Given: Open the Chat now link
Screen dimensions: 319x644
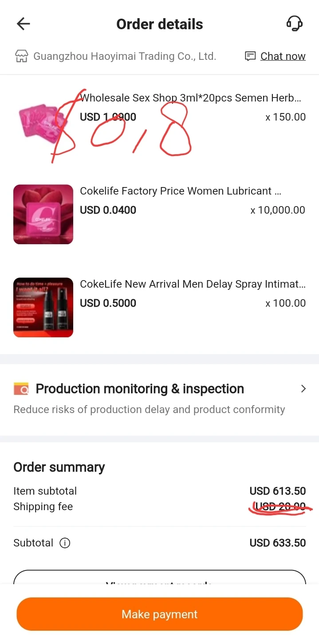Looking at the screenshot, I should [x=283, y=56].
